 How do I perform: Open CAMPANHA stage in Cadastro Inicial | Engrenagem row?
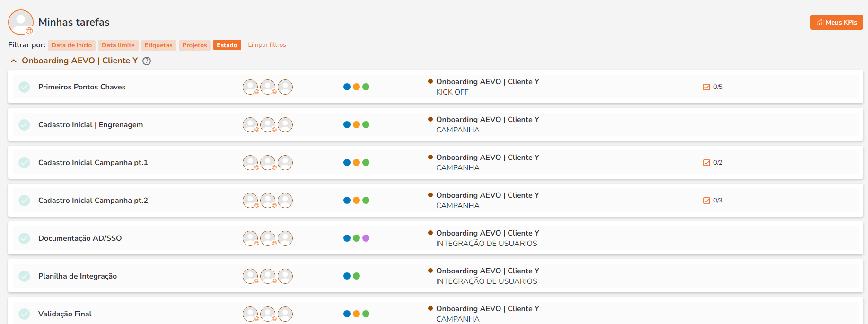[458, 130]
